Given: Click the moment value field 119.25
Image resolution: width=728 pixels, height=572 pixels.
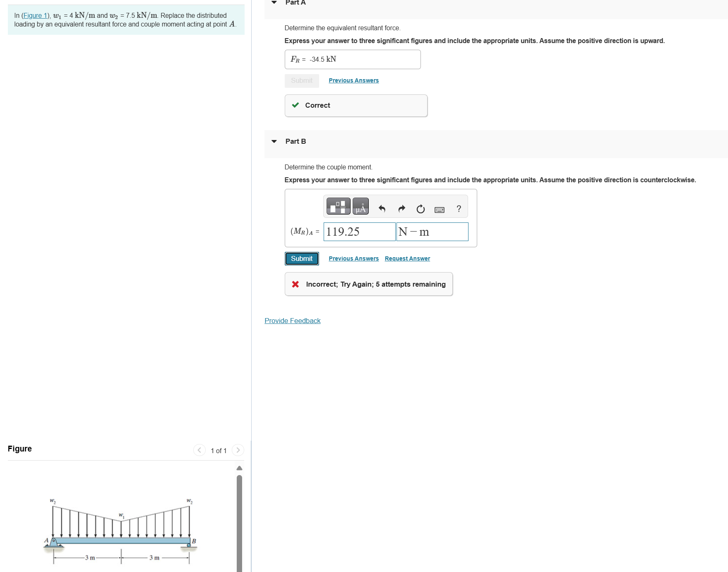Looking at the screenshot, I should coord(359,232).
